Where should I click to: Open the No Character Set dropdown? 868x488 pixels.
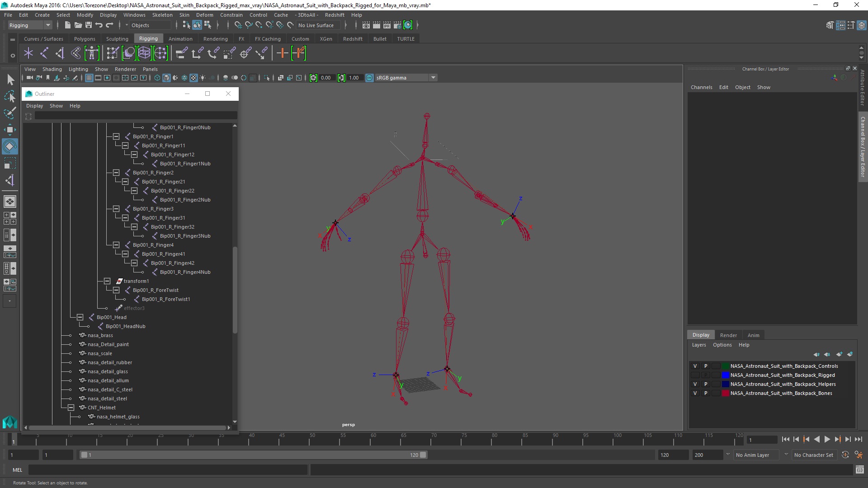click(x=816, y=455)
